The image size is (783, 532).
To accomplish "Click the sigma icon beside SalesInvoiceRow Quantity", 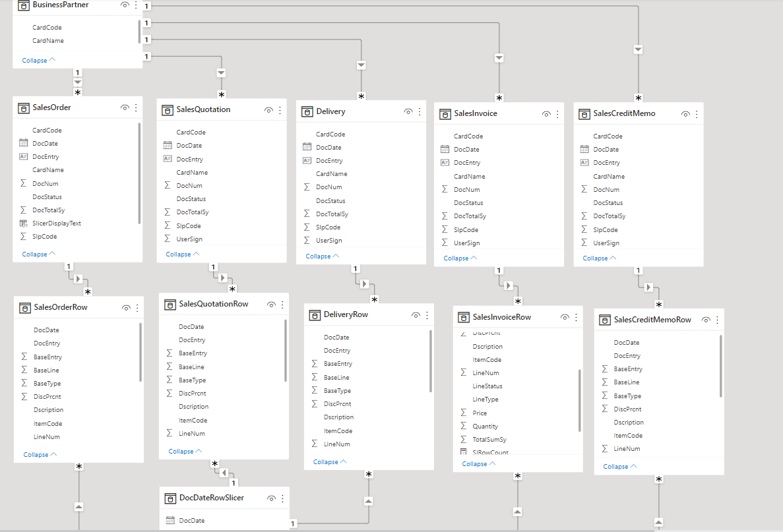I will [x=464, y=426].
